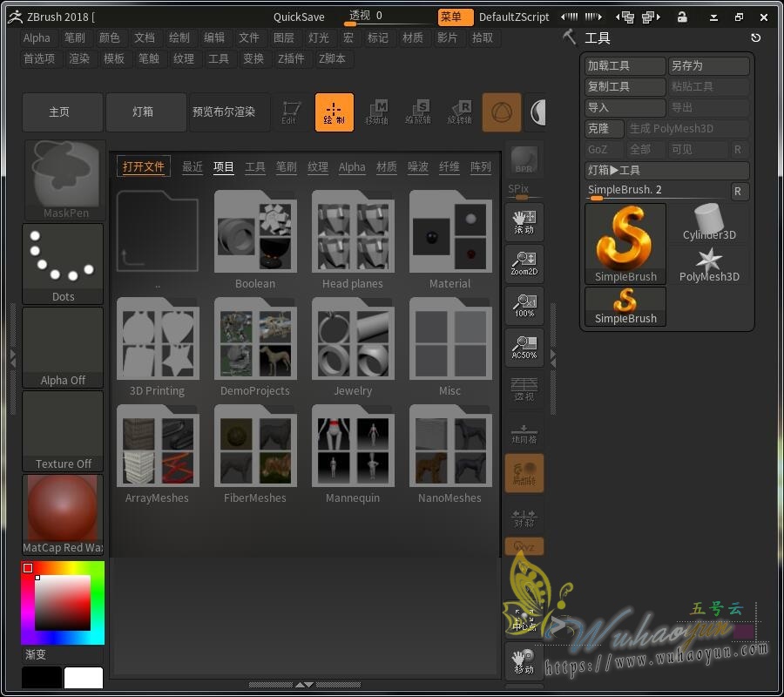Click the Open File (打开文件) button
Screen dimensions: 784x697
[144, 166]
